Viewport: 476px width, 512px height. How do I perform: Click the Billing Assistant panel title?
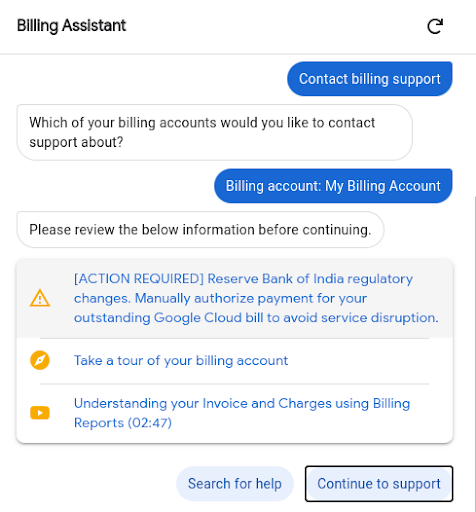pyautogui.click(x=72, y=26)
